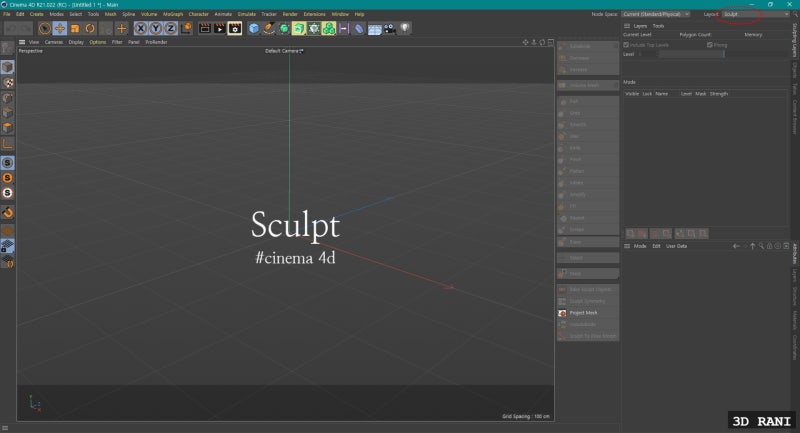This screenshot has width=800, height=433.
Task: Toggle the Y axis lock
Action: click(x=156, y=29)
